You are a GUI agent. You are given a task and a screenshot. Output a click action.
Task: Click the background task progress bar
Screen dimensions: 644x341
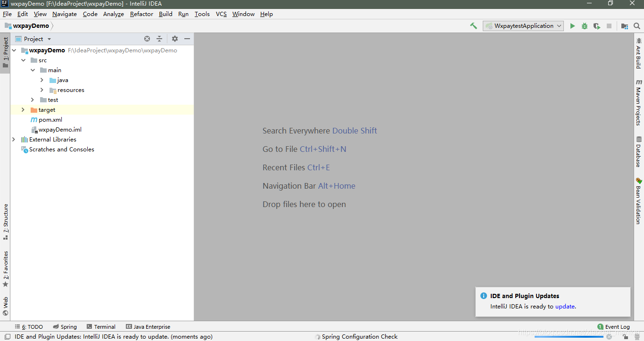pyautogui.click(x=569, y=337)
